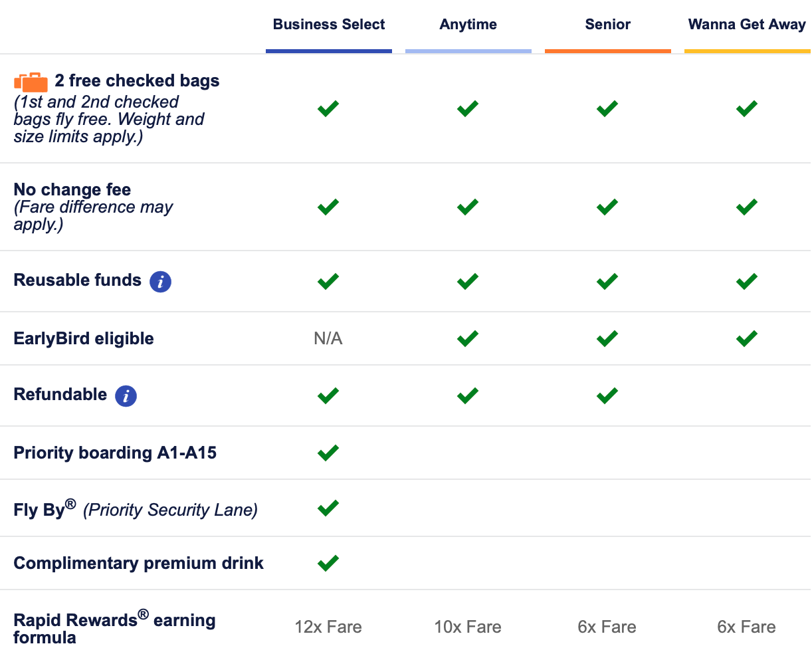This screenshot has height=650, width=812.
Task: Click the orange bar under Senior
Action: [608, 51]
